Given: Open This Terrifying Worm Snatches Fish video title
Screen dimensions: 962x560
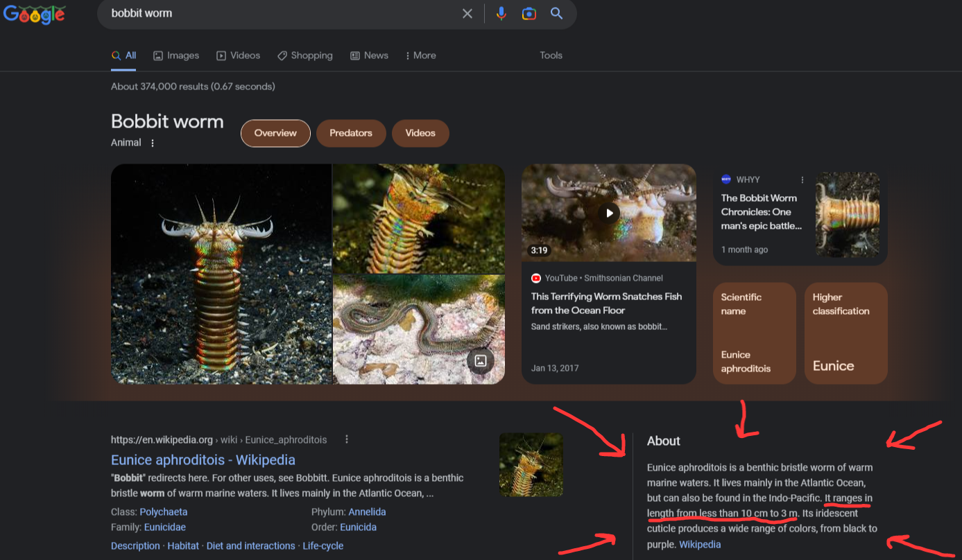Looking at the screenshot, I should point(606,304).
